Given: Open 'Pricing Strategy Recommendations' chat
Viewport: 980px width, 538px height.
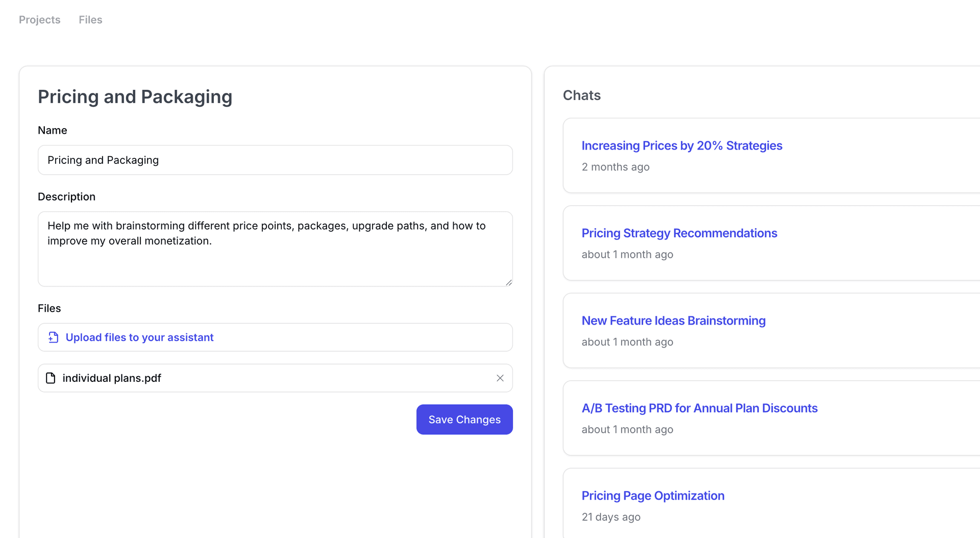Looking at the screenshot, I should click(x=679, y=233).
